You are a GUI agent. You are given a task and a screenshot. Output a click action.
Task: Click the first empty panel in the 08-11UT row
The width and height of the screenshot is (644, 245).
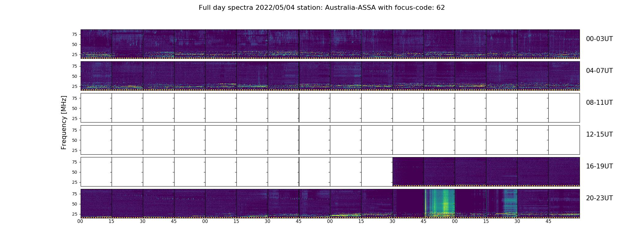(x=96, y=108)
